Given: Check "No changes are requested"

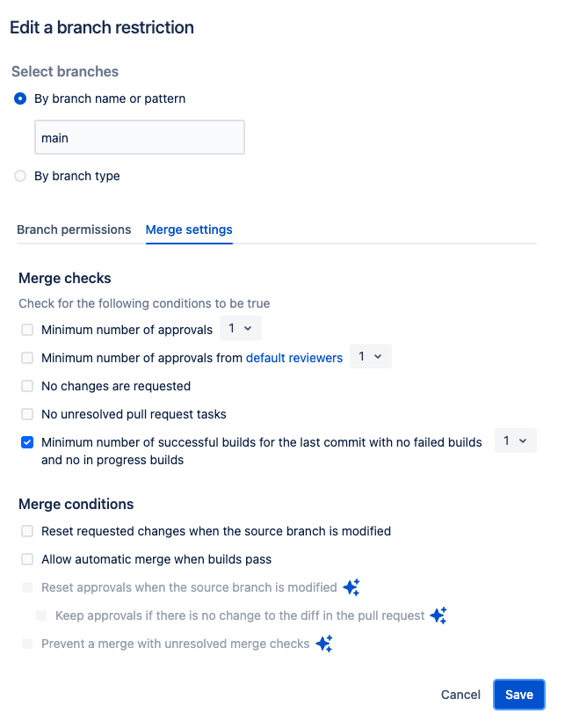Looking at the screenshot, I should pyautogui.click(x=26, y=386).
